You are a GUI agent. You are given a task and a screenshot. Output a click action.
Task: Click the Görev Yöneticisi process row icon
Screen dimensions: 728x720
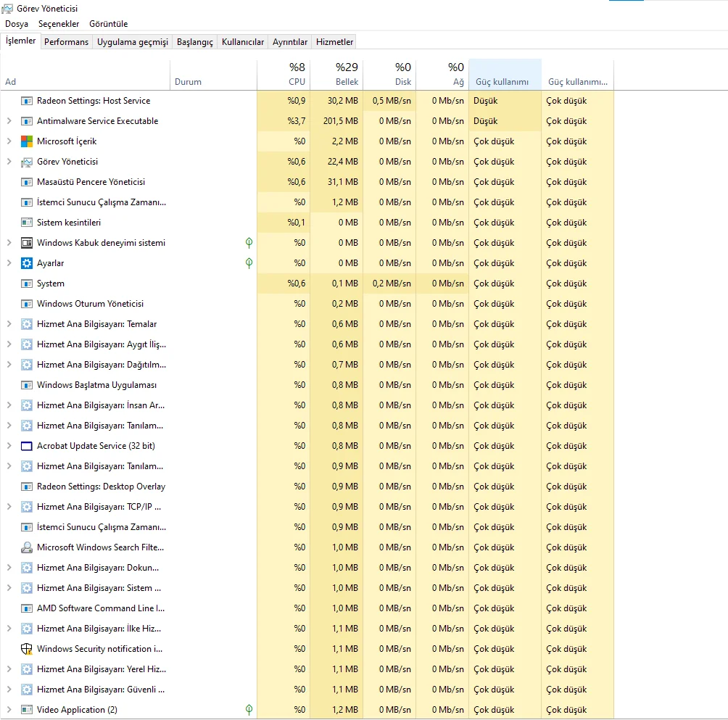[27, 162]
